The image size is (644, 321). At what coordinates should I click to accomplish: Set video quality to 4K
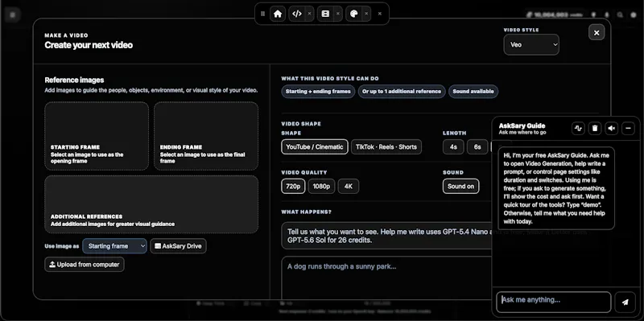coord(349,187)
